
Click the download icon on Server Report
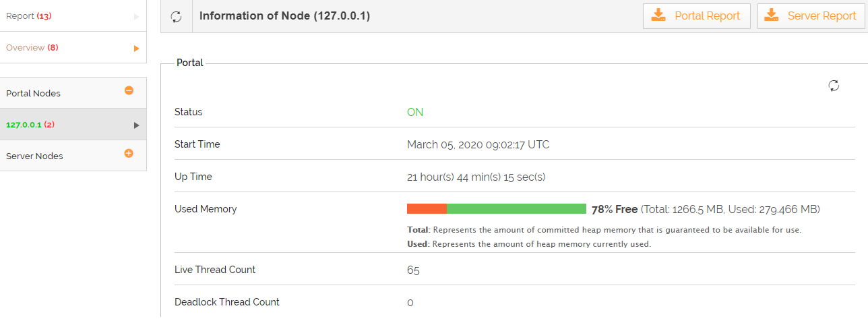click(x=772, y=16)
